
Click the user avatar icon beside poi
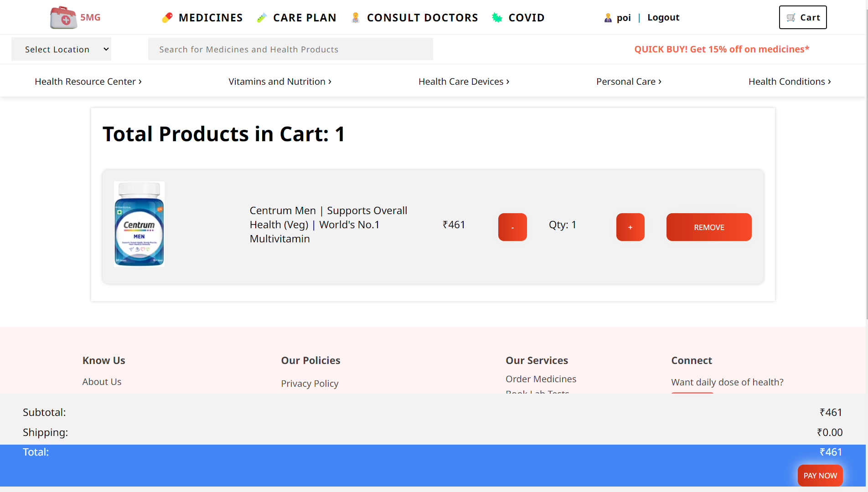click(x=608, y=18)
